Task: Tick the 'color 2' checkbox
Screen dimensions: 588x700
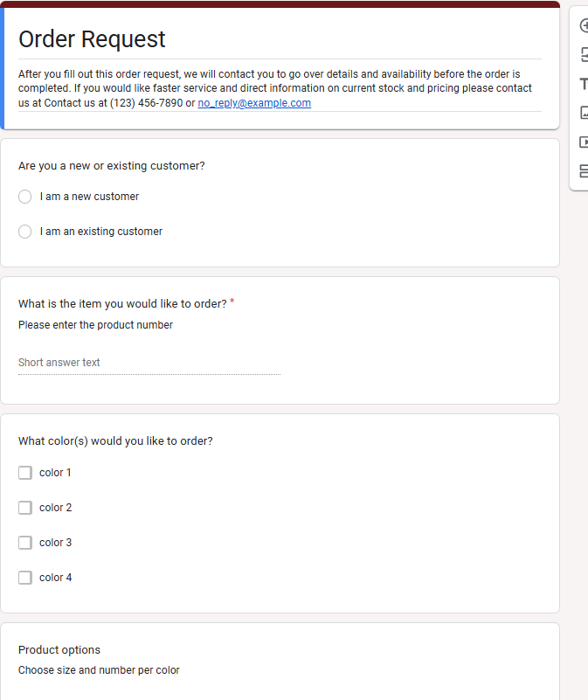Action: (x=25, y=508)
